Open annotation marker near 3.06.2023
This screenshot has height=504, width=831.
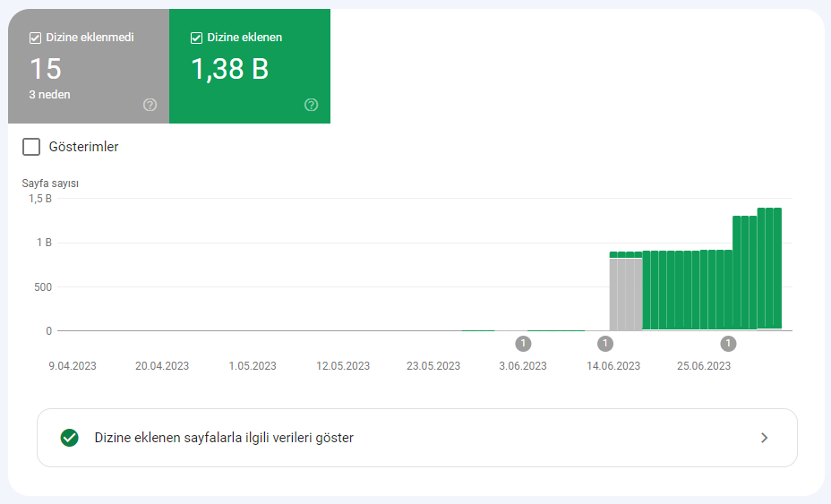(x=523, y=344)
